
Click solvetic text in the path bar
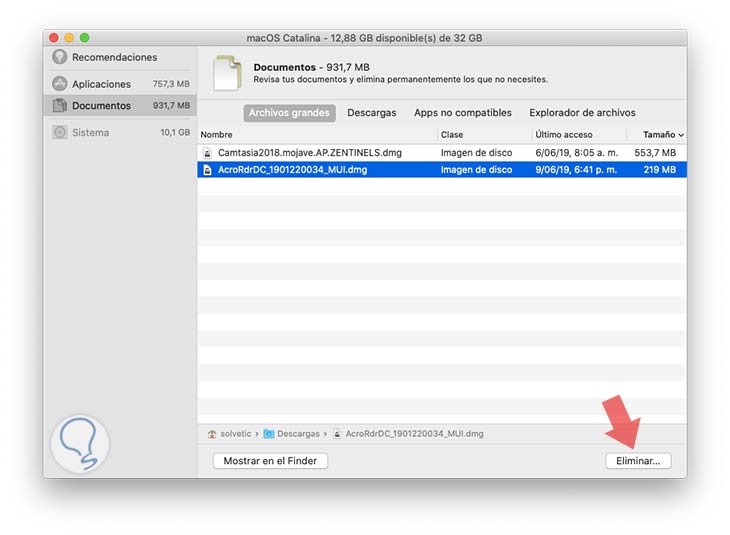(236, 433)
